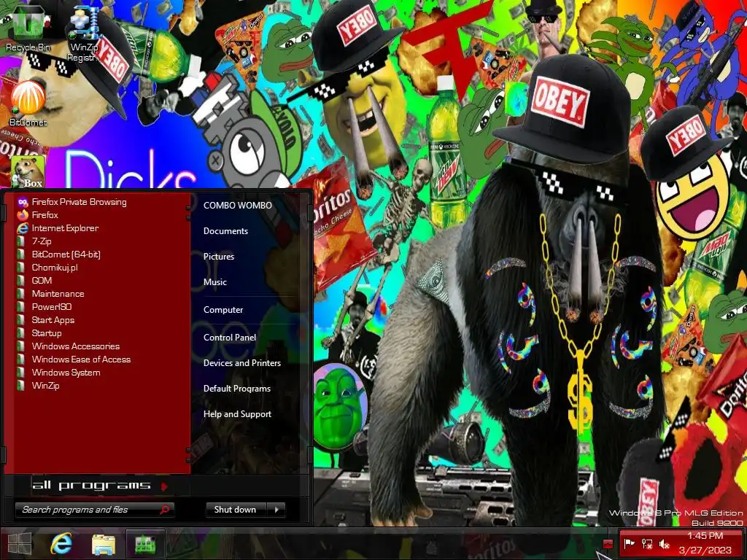Expand the Shut down options arrow

point(276,510)
